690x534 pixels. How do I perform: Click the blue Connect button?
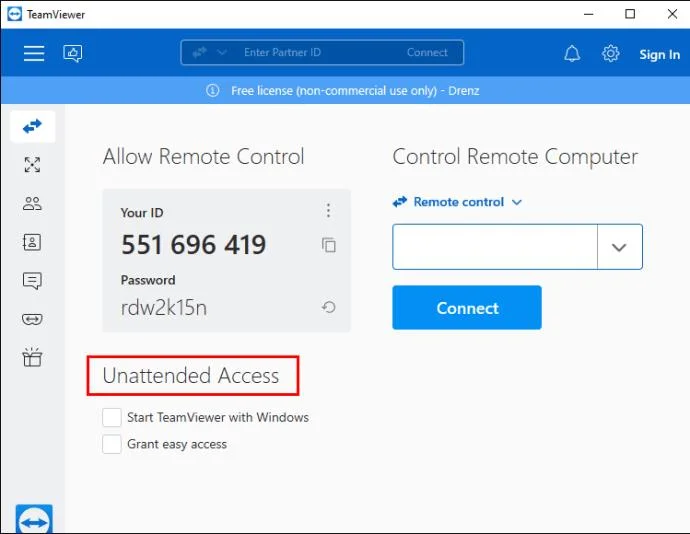(x=467, y=307)
